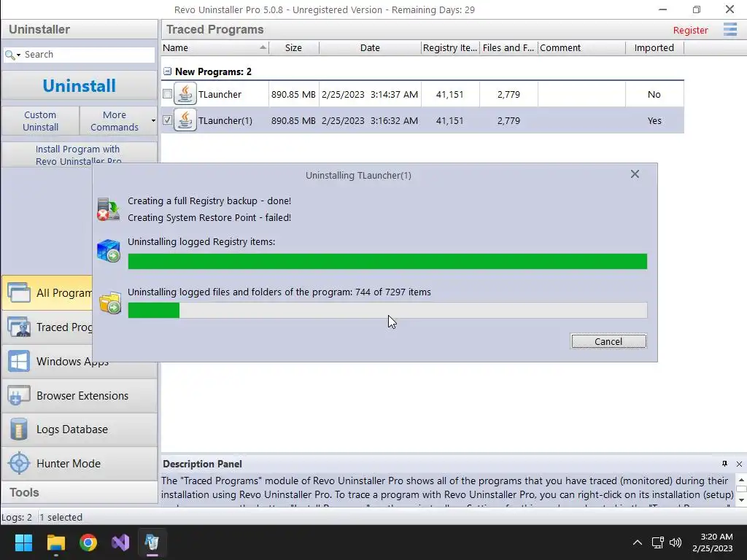
Task: Open File Explorer from taskbar
Action: (55, 542)
